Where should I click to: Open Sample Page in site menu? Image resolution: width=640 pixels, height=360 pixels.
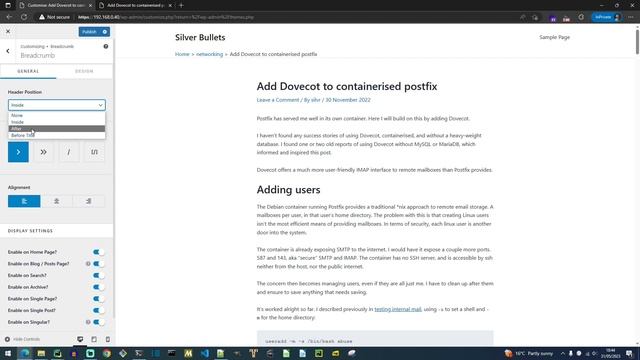pos(554,37)
